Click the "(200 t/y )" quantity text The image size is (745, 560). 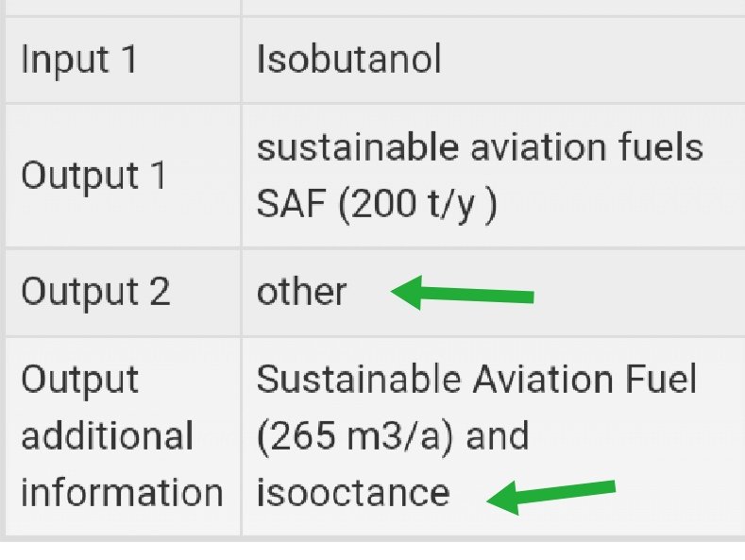coord(417,205)
